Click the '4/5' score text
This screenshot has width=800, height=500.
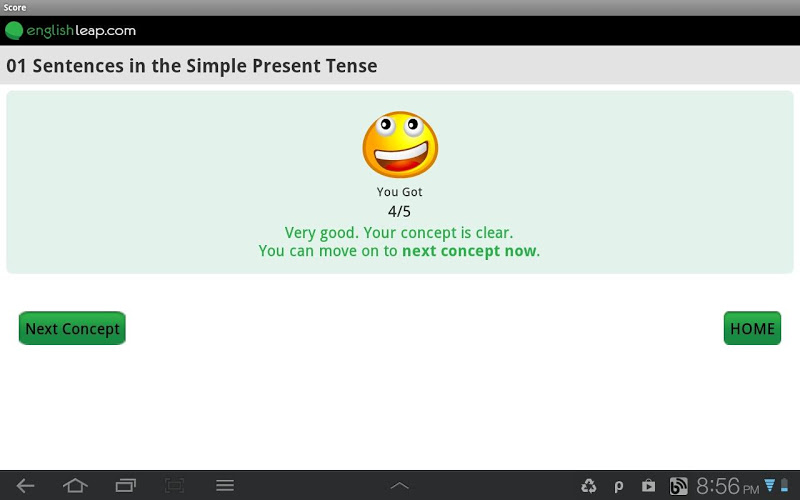tap(399, 211)
